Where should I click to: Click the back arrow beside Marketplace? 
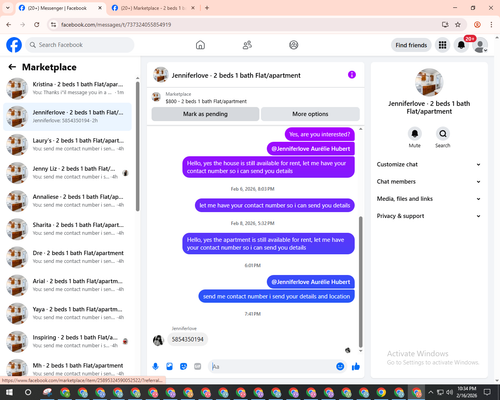coord(12,67)
